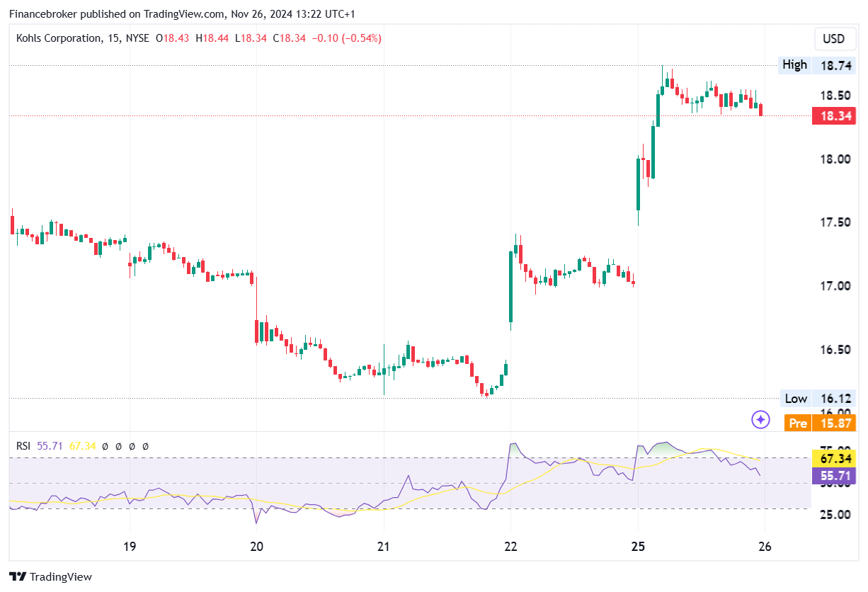Click the orange Pre 15.87 price tag
Viewport: 868px width, 592px height.
click(820, 423)
